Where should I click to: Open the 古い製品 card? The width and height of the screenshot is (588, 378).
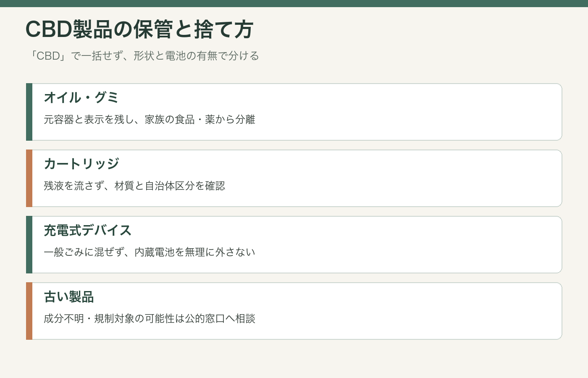click(294, 311)
